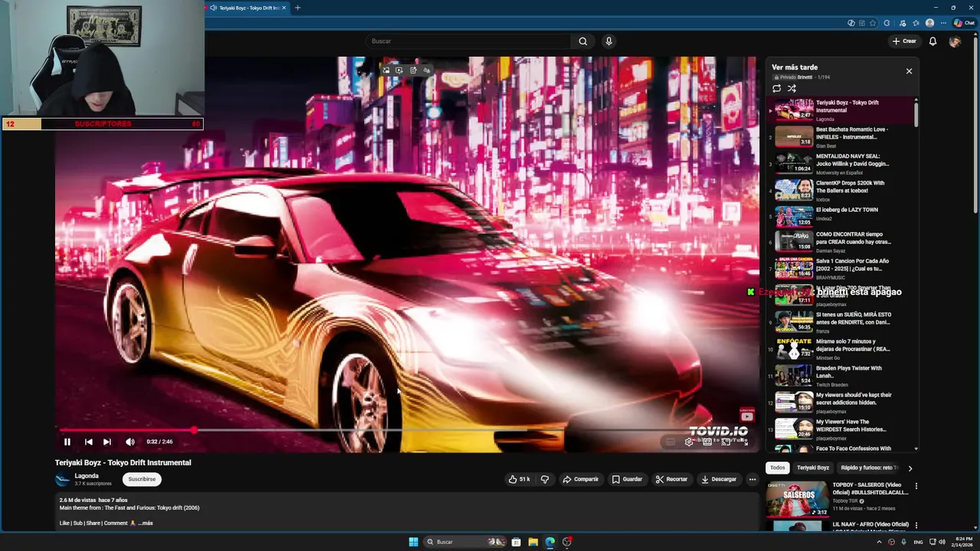Open the Windows Start menu
980x551 pixels.
[413, 542]
